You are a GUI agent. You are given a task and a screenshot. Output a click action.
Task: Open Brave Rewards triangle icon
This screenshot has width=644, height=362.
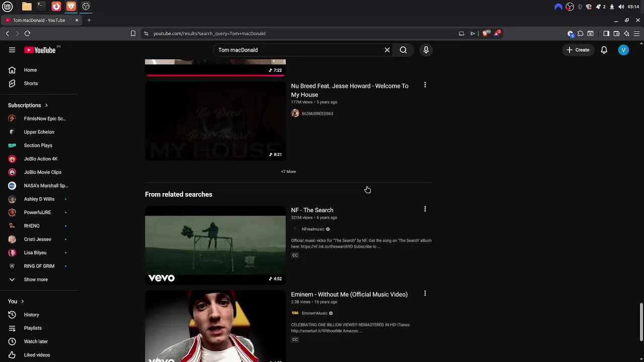(x=497, y=33)
